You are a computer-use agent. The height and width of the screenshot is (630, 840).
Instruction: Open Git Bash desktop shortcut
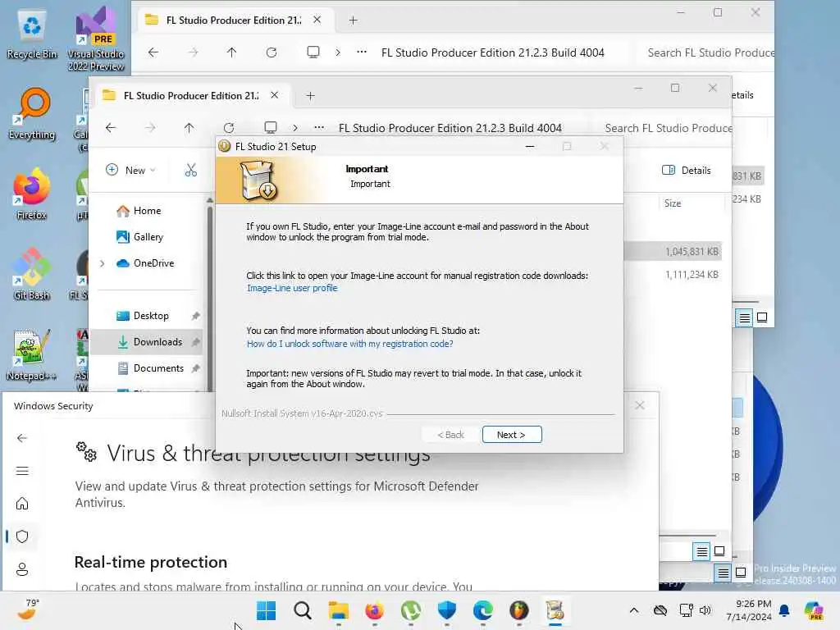tap(32, 274)
